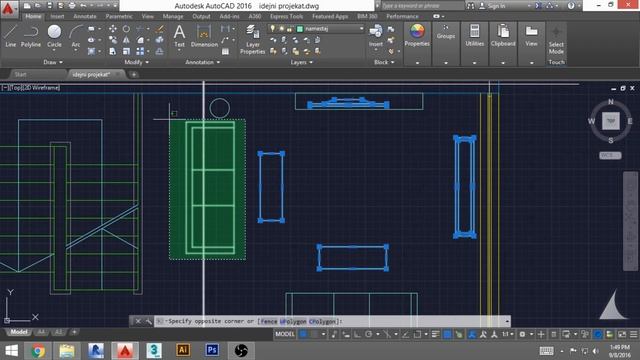Click the Copy tool in Modify panel
The image size is (640, 360).
point(113,40)
